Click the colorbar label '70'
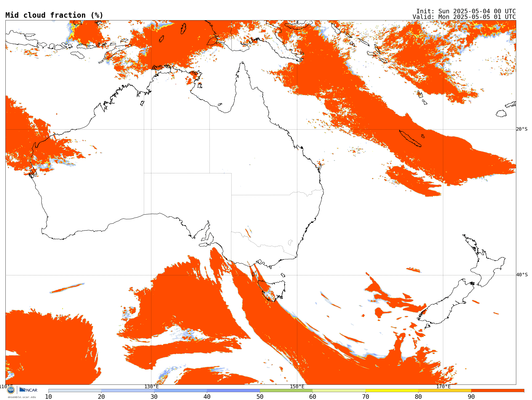The height and width of the screenshot is (400, 532). (366, 397)
